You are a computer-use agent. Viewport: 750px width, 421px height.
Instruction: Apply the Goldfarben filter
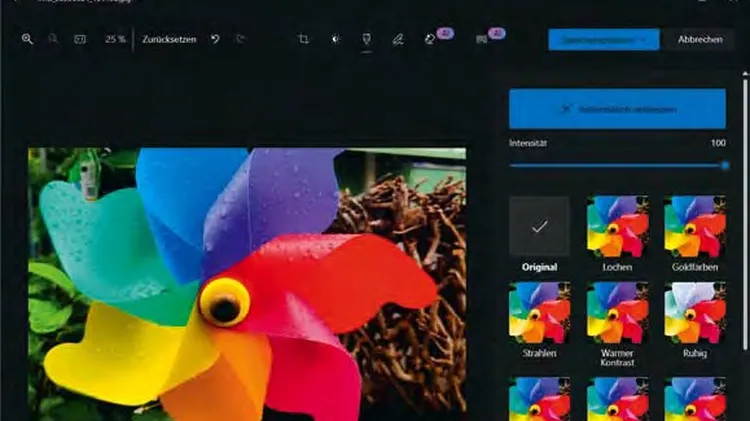point(695,227)
